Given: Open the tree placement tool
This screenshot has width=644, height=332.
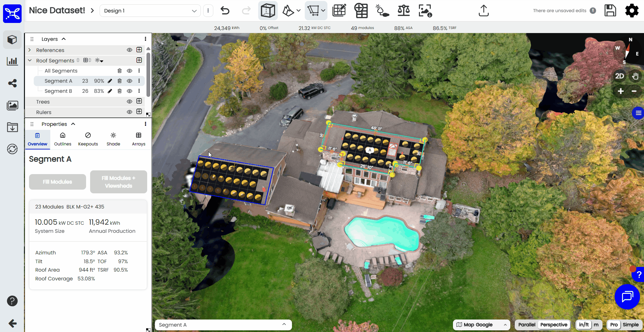Looking at the screenshot, I should pos(382,10).
